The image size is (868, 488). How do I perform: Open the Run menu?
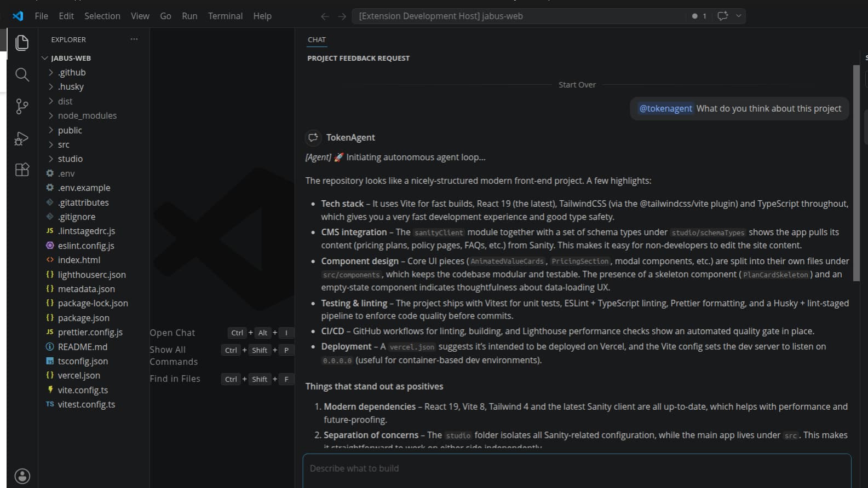[x=189, y=16]
